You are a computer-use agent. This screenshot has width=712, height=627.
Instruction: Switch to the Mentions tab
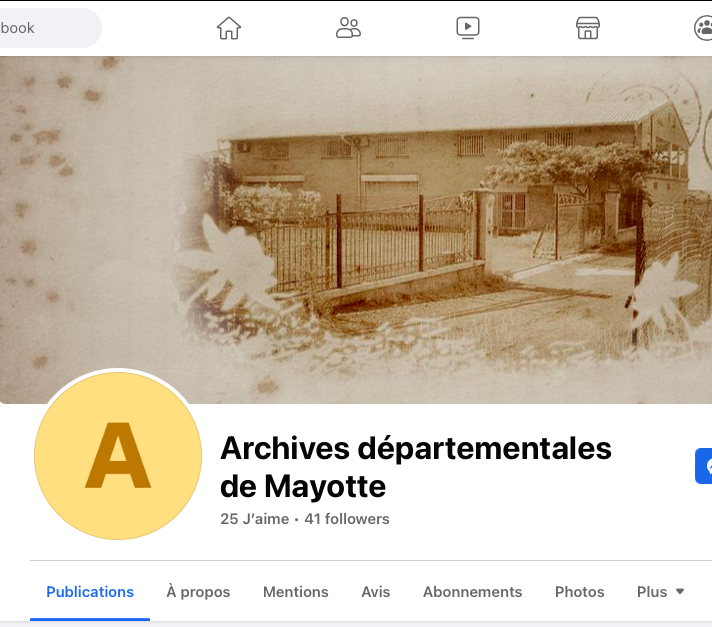click(296, 592)
